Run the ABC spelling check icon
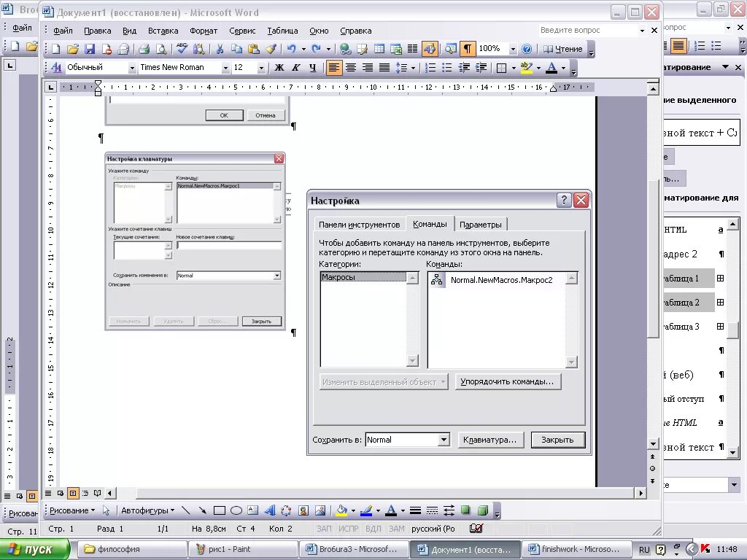This screenshot has height=560, width=747. [182, 49]
